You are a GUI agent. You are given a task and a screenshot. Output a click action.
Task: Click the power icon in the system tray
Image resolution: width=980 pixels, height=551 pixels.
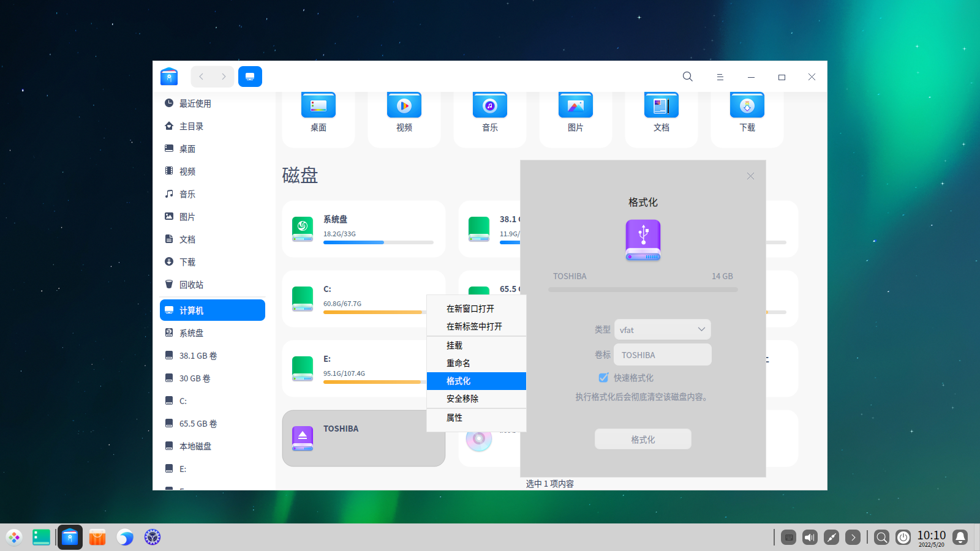(x=903, y=537)
